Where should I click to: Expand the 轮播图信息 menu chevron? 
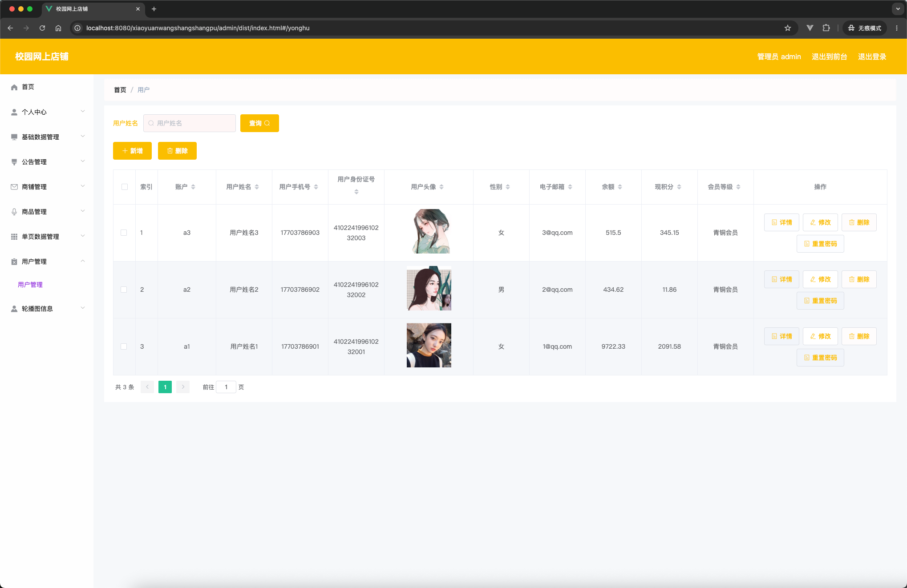click(83, 308)
